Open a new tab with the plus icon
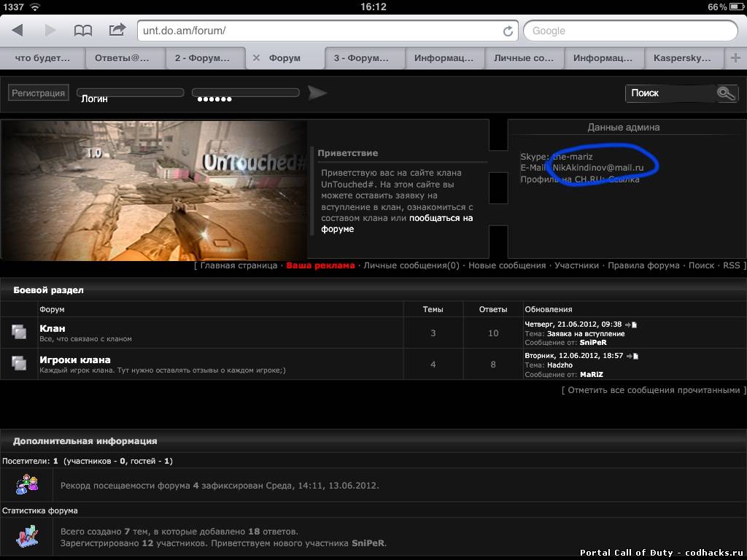This screenshot has width=747, height=560. pos(735,58)
